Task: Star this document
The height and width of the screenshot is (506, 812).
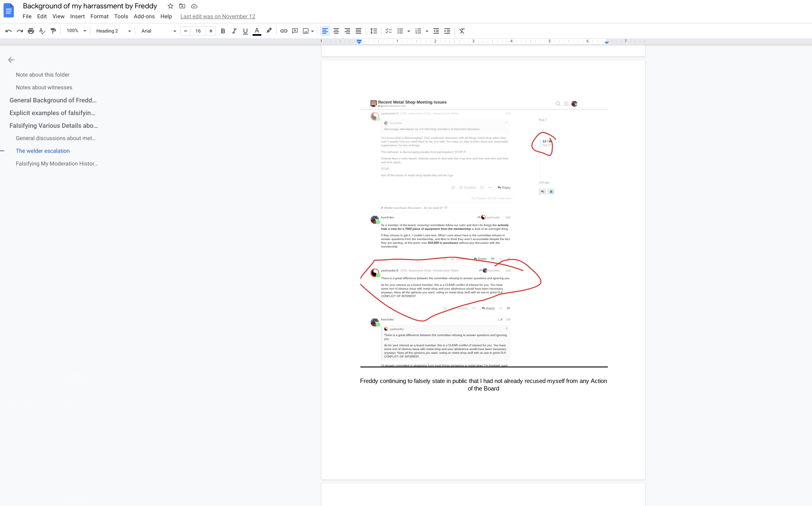Action: click(170, 6)
